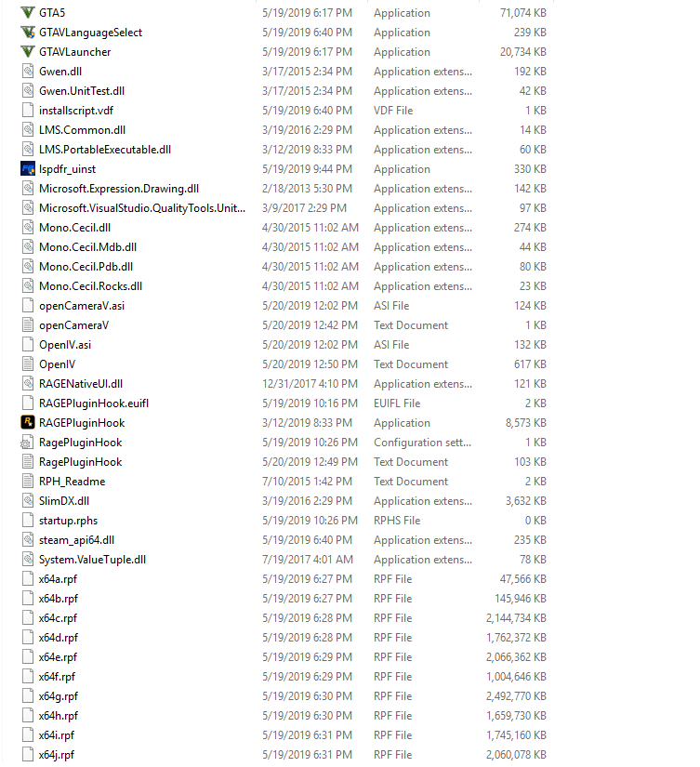Click the GTAVLauncher application icon
Image resolution: width=700 pixels, height=767 pixels.
(28, 52)
